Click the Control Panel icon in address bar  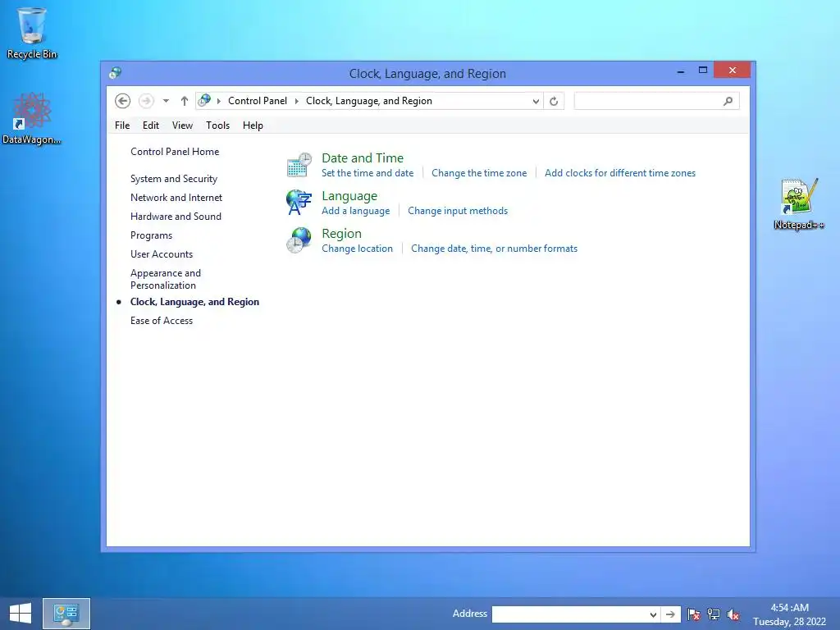(x=204, y=100)
